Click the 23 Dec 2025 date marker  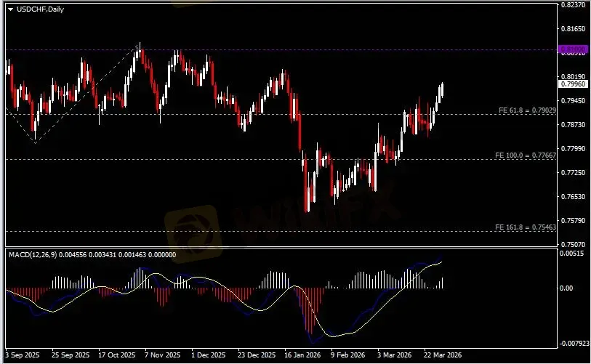(256, 356)
